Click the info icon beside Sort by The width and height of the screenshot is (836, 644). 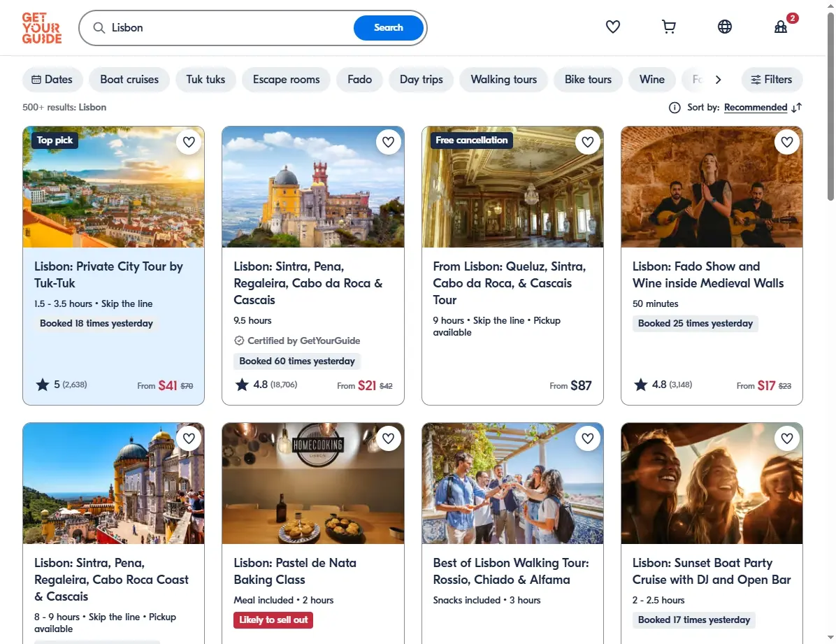pyautogui.click(x=675, y=108)
